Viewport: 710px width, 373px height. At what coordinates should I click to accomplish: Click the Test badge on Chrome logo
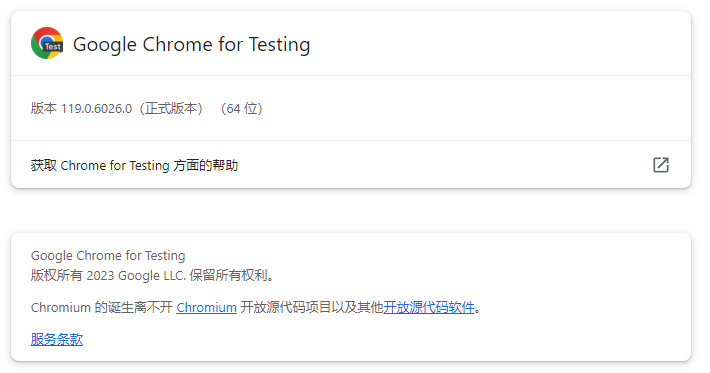point(52,47)
